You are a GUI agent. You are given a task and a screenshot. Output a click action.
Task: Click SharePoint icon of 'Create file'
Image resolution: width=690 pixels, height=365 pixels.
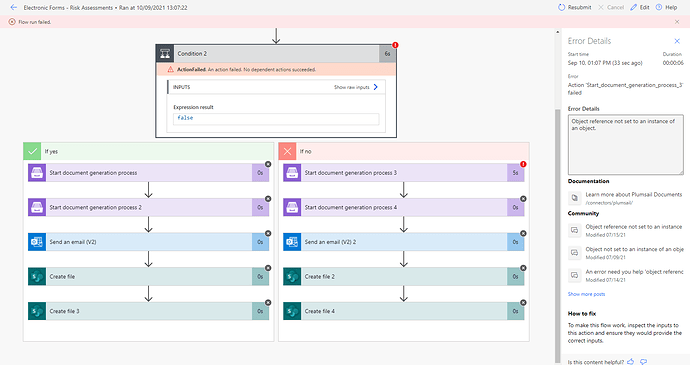click(37, 277)
